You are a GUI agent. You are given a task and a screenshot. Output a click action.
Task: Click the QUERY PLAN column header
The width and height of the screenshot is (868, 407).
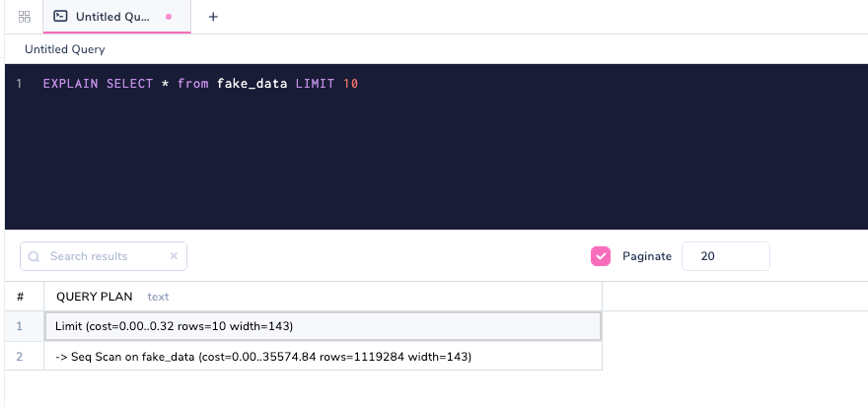pos(95,296)
